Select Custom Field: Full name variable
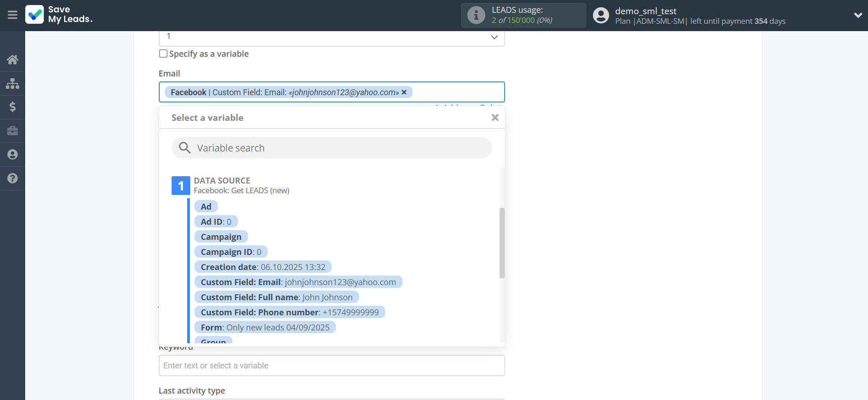The image size is (868, 400). 276,297
